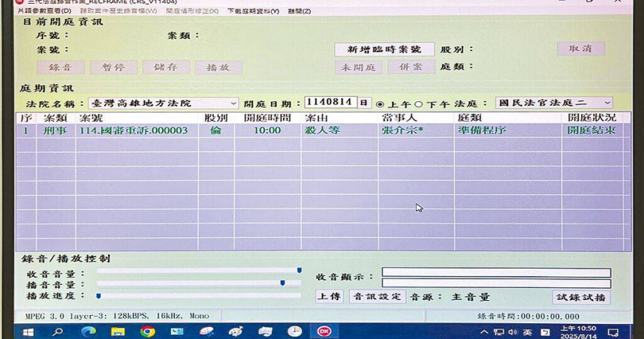
Task: Expand the 法庭 courtroom dropdown
Action: [x=607, y=103]
